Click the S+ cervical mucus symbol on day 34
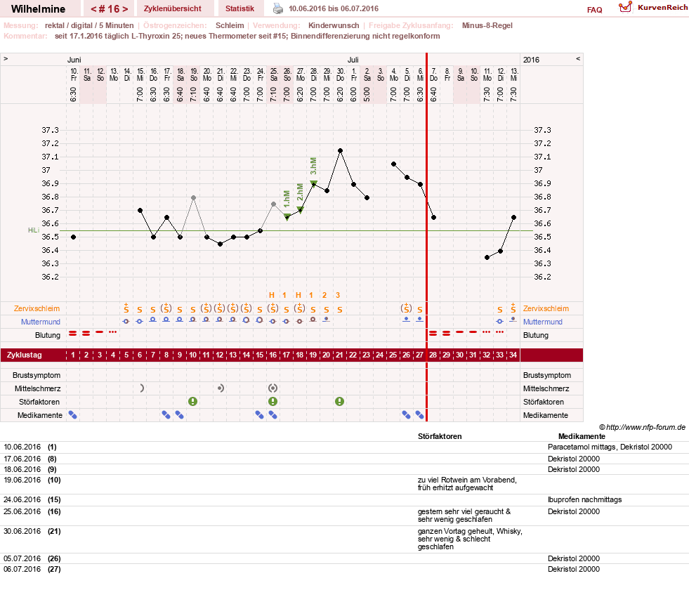Screen dimensions: 689x616 [513, 308]
